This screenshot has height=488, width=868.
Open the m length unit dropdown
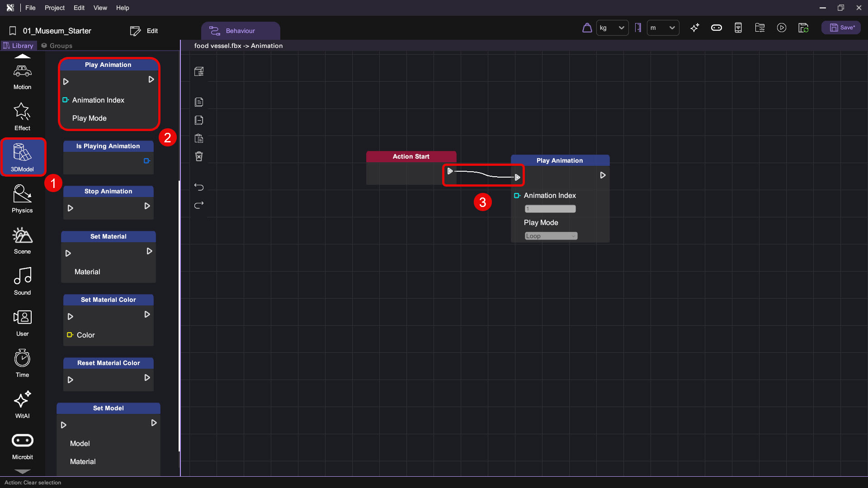[x=663, y=28]
